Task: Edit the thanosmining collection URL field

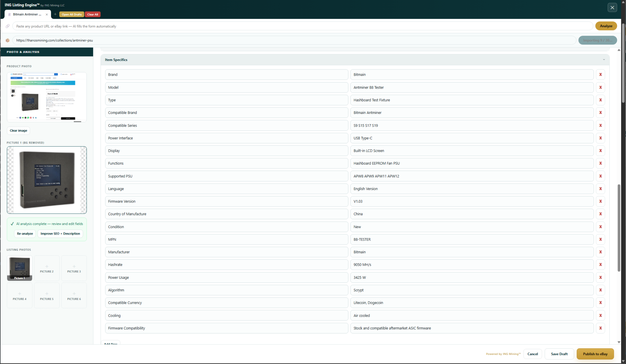Action: (294, 40)
